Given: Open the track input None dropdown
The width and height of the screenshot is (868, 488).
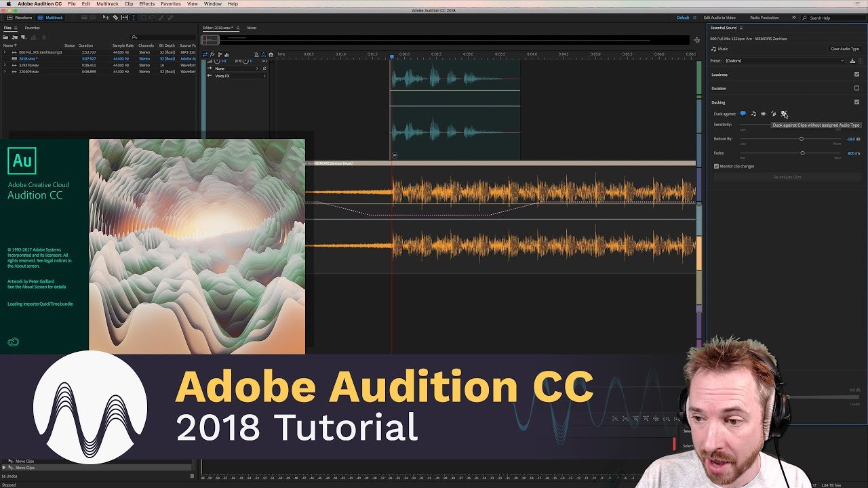Looking at the screenshot, I should (237, 68).
